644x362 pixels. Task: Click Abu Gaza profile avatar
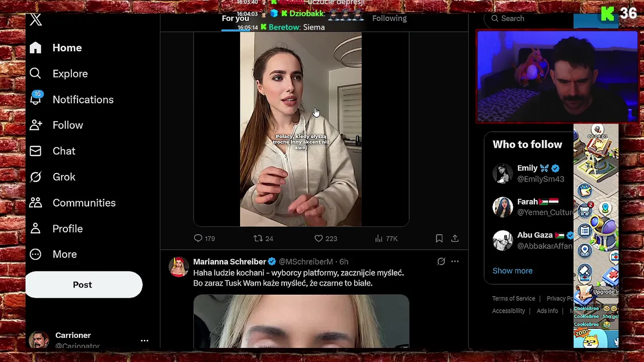pos(503,240)
